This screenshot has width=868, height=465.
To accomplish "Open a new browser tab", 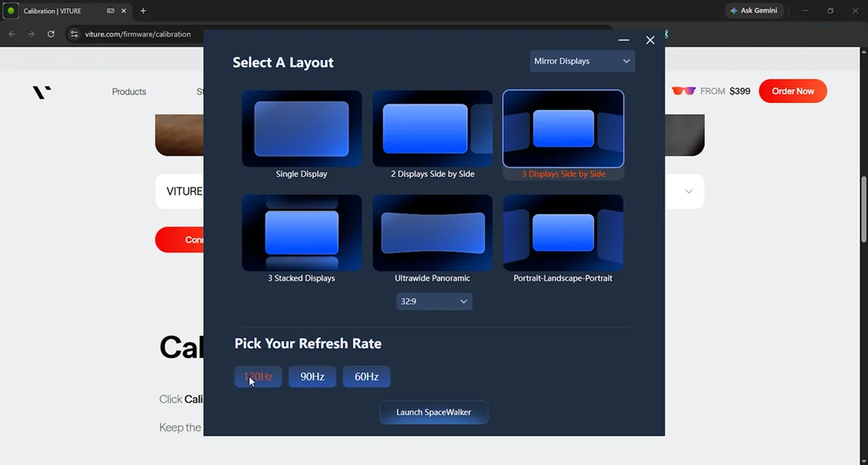I will pyautogui.click(x=143, y=11).
